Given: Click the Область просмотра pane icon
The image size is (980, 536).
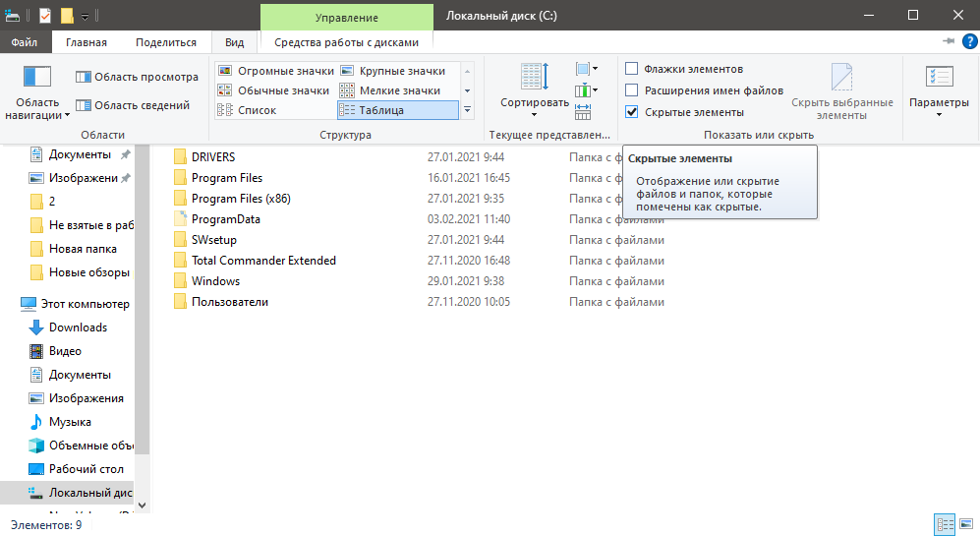Looking at the screenshot, I should tap(84, 77).
